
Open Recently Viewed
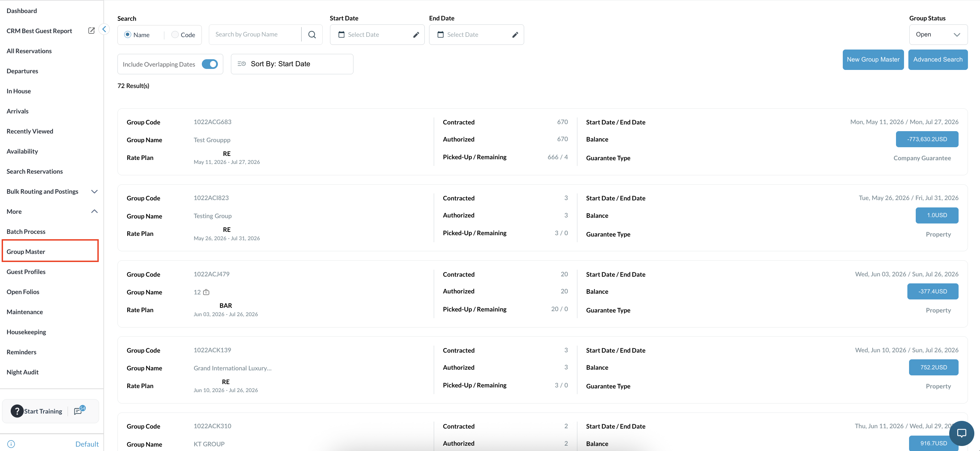[30, 131]
